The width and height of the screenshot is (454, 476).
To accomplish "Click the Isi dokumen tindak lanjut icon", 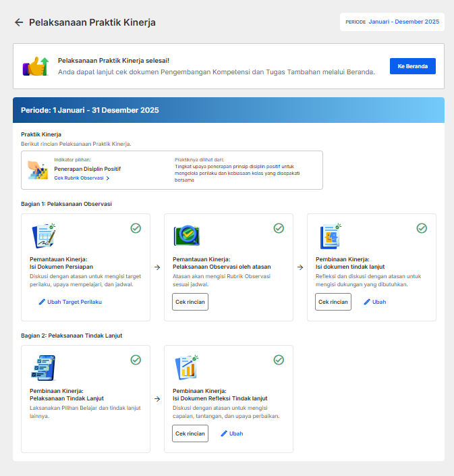I will pos(331,236).
